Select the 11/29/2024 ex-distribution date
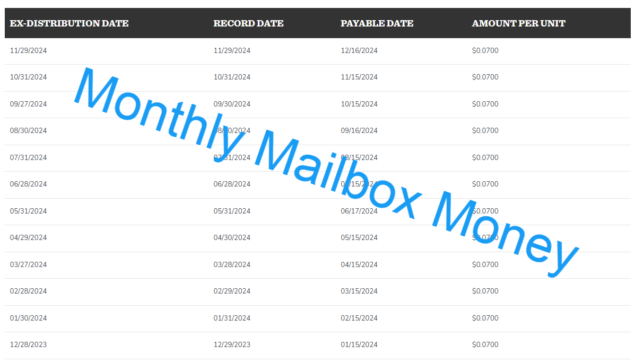The height and width of the screenshot is (364, 635). (28, 50)
